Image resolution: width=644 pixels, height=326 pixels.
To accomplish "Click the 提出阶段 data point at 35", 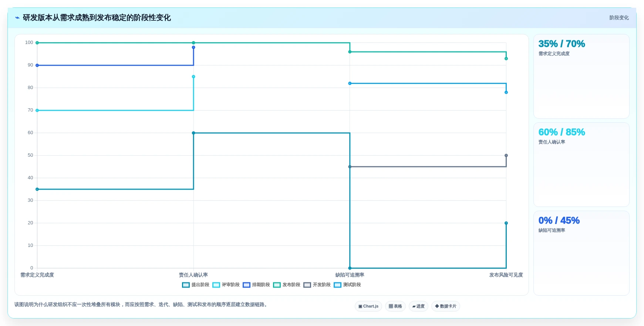I will [x=37, y=189].
